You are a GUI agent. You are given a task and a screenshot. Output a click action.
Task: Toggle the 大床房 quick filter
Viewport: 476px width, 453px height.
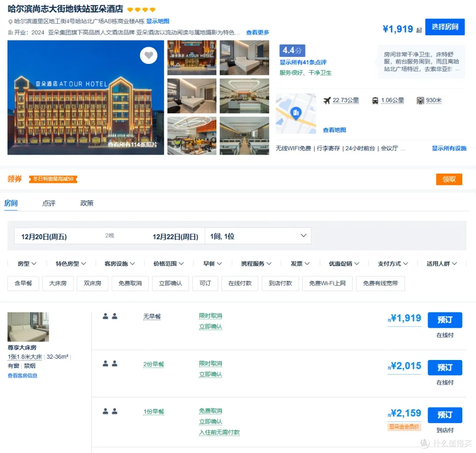pyautogui.click(x=58, y=283)
